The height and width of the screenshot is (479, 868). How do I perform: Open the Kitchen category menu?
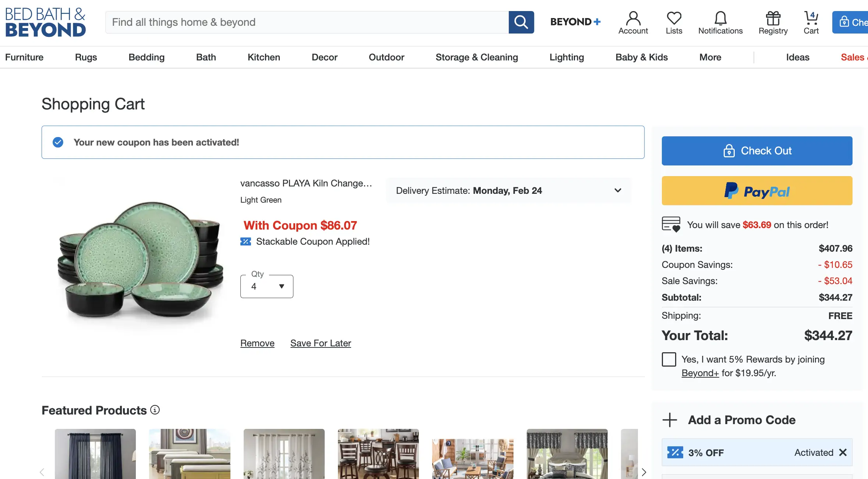coord(264,57)
